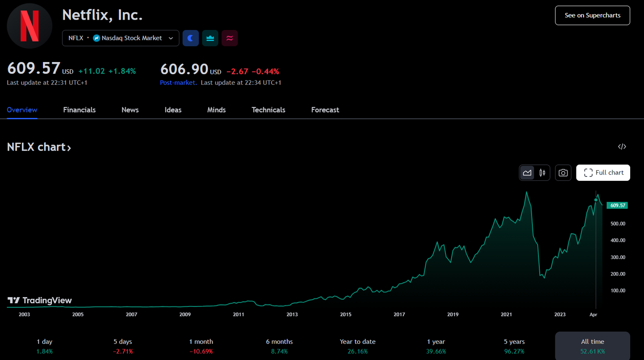Click the Netflix logo icon
The width and height of the screenshot is (644, 360).
click(30, 26)
